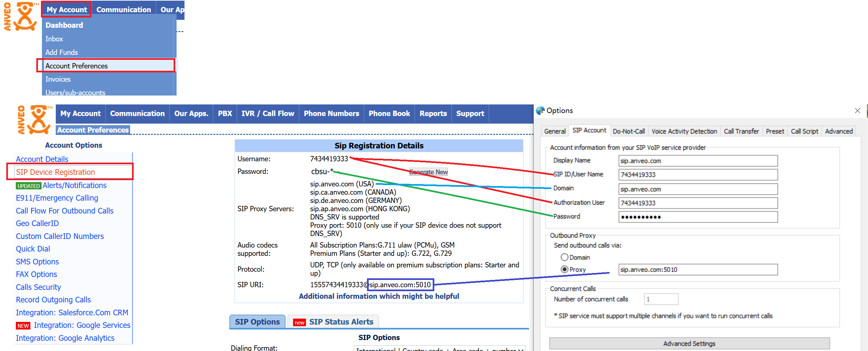
Task: Click Generate New password button
Action: point(428,172)
